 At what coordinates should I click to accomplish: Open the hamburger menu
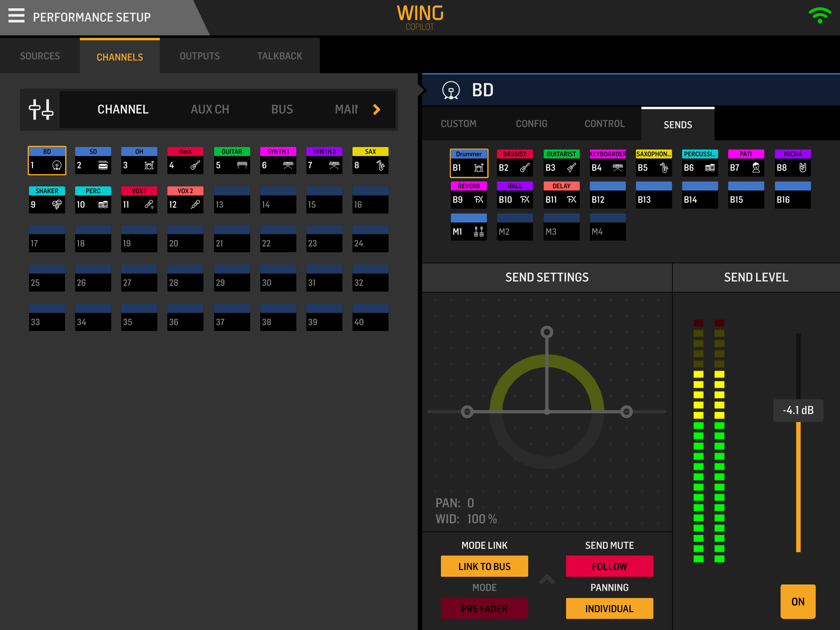pos(16,16)
